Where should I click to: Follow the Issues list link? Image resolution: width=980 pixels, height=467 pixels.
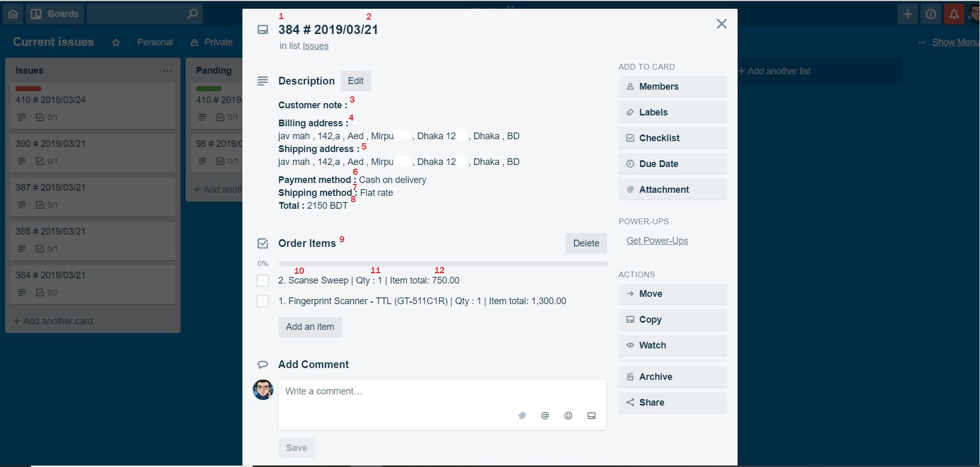(316, 46)
